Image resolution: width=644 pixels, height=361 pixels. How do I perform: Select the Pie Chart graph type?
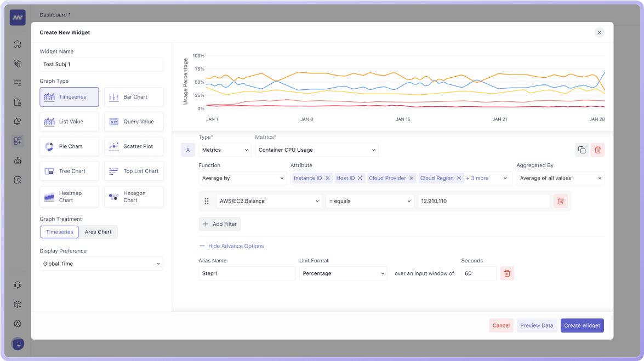(69, 146)
